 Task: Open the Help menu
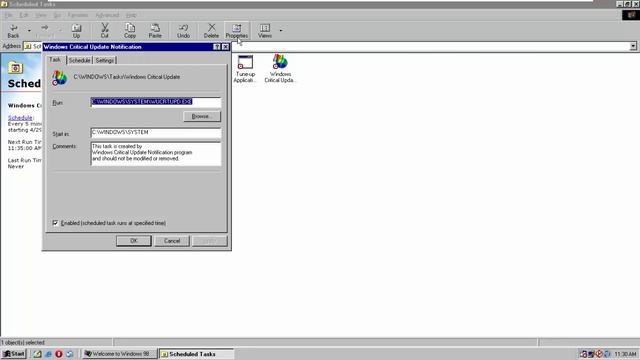[x=131, y=15]
